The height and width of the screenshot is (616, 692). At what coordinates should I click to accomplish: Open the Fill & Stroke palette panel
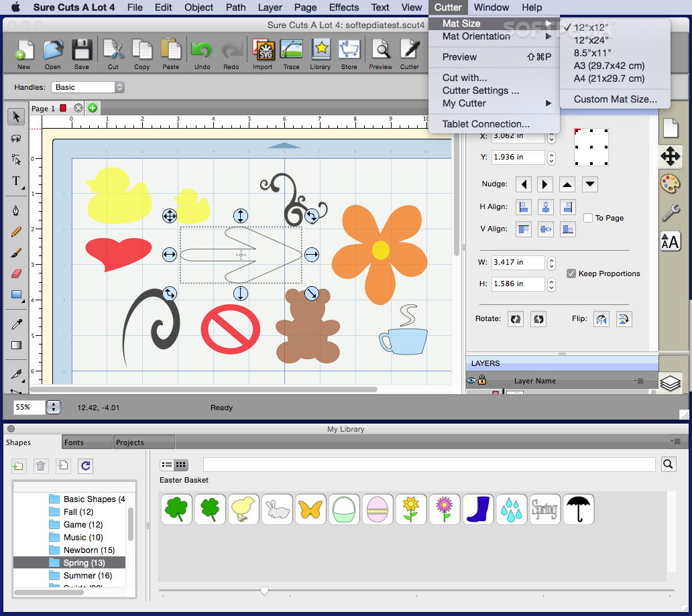pos(670,184)
